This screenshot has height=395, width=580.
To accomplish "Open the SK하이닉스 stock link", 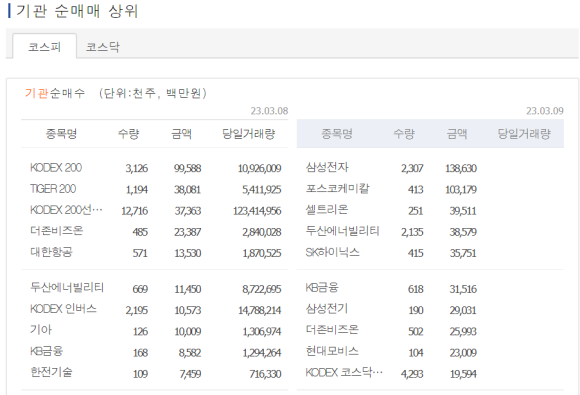I will point(333,252).
